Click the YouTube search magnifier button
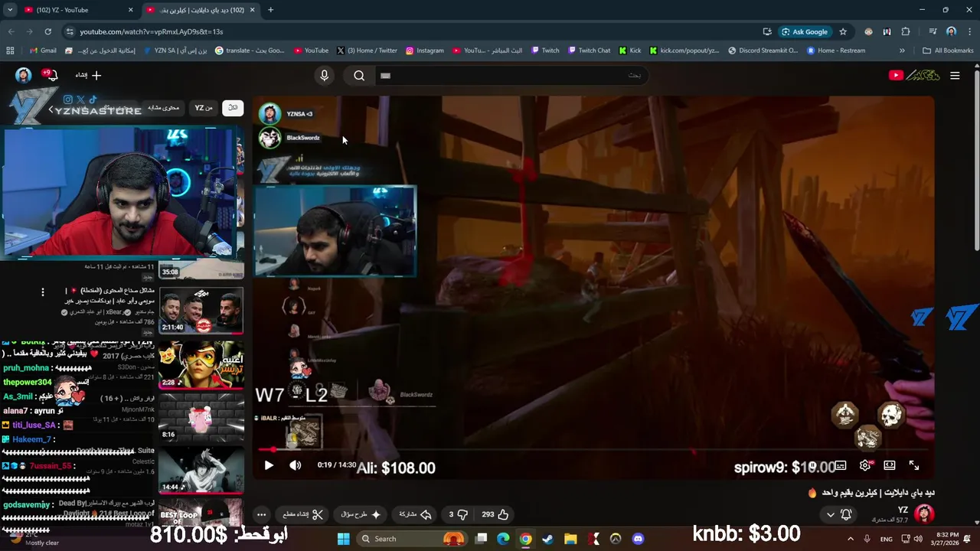The image size is (980, 551). pos(359,75)
